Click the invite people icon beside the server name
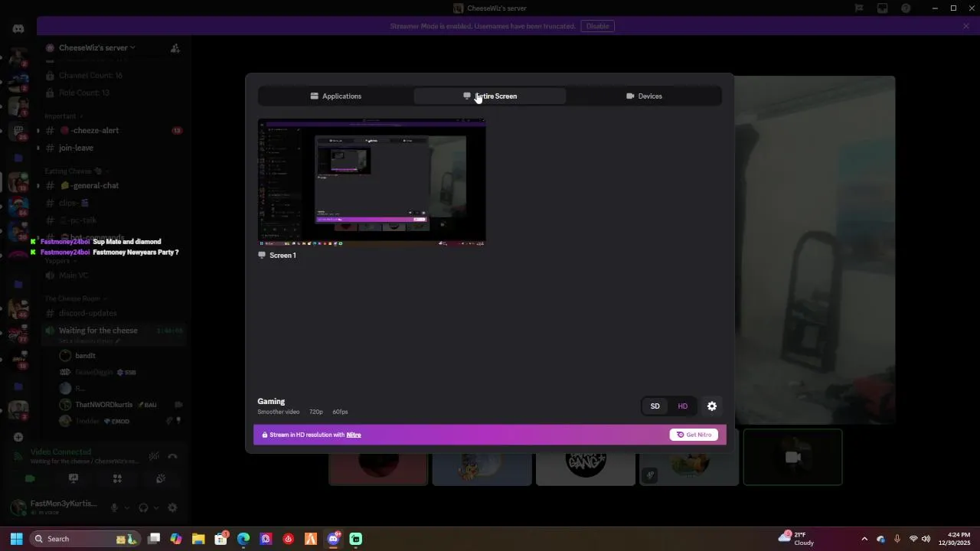980x551 pixels. [175, 47]
